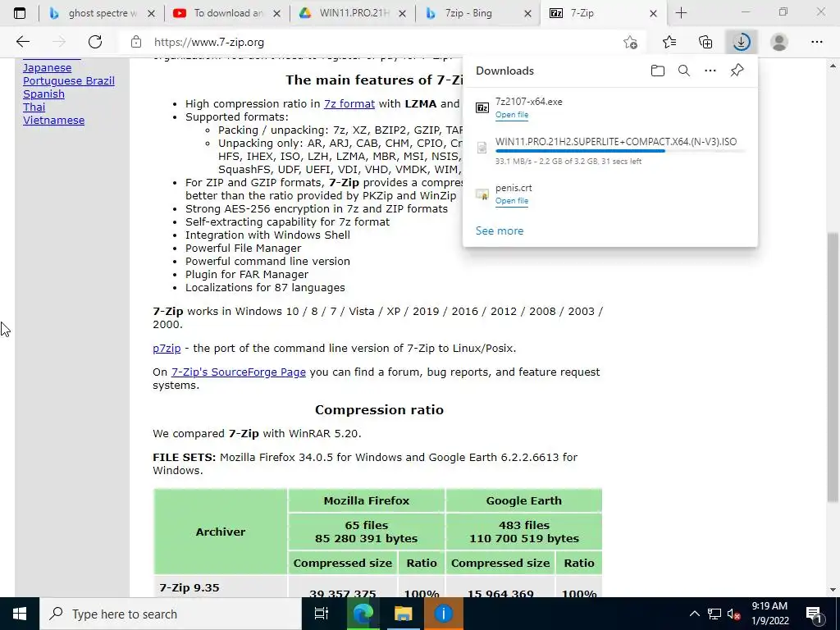Image resolution: width=840 pixels, height=630 pixels.
Task: Show hidden system tray icons
Action: pyautogui.click(x=694, y=614)
